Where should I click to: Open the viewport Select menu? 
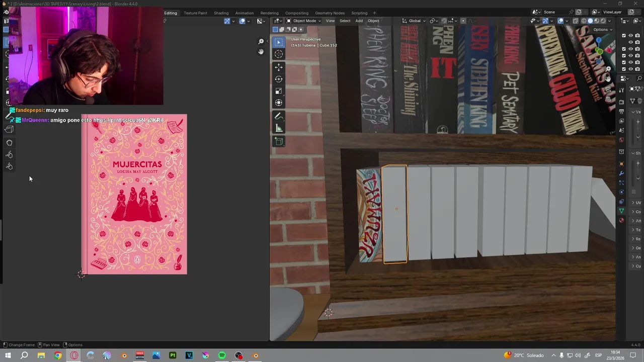[345, 21]
